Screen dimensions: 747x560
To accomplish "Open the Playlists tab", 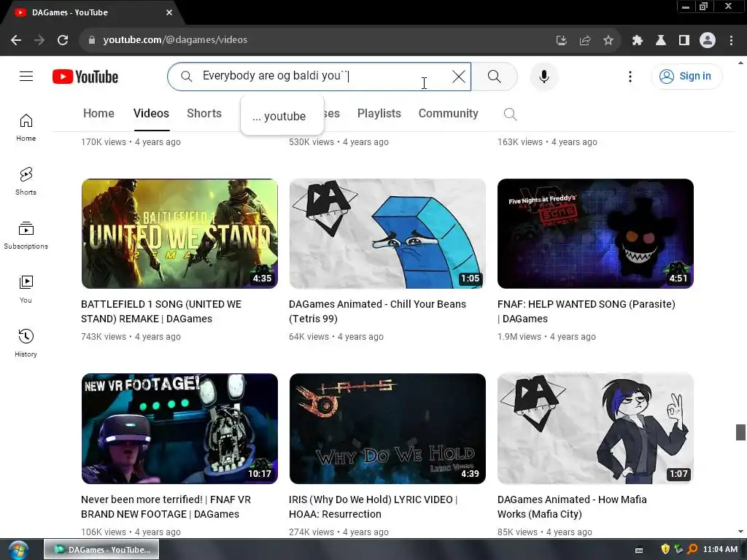I will pyautogui.click(x=379, y=113).
